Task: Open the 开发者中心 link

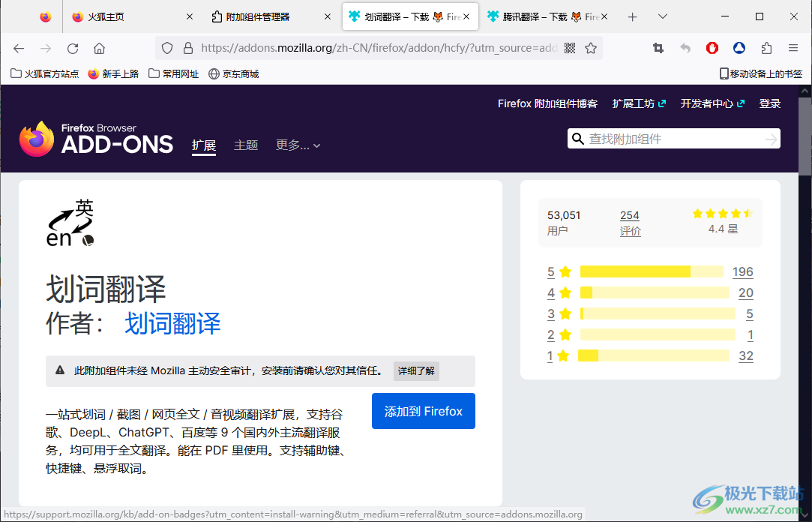Action: (x=712, y=103)
